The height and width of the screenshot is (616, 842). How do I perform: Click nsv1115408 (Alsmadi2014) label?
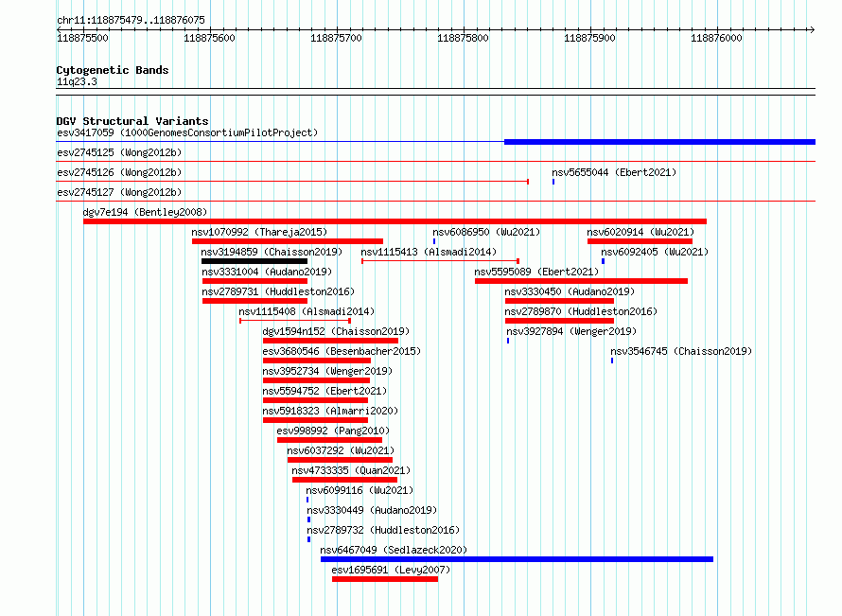pyautogui.click(x=307, y=311)
